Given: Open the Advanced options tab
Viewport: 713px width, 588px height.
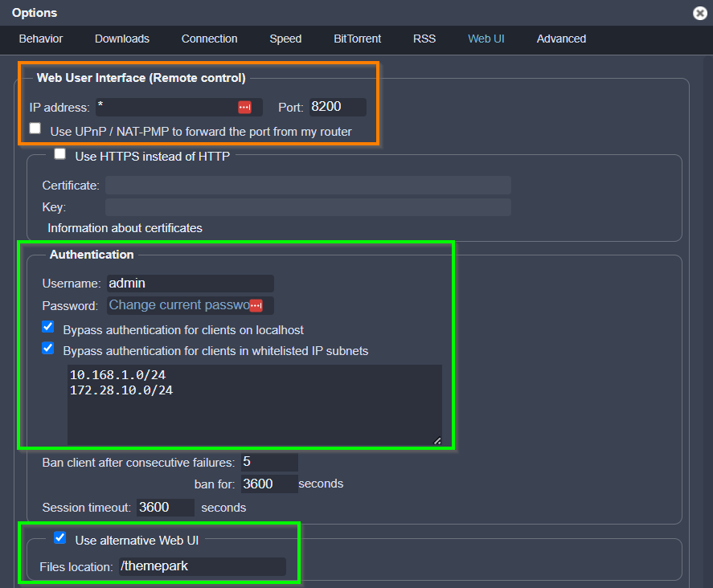Looking at the screenshot, I should pyautogui.click(x=561, y=39).
